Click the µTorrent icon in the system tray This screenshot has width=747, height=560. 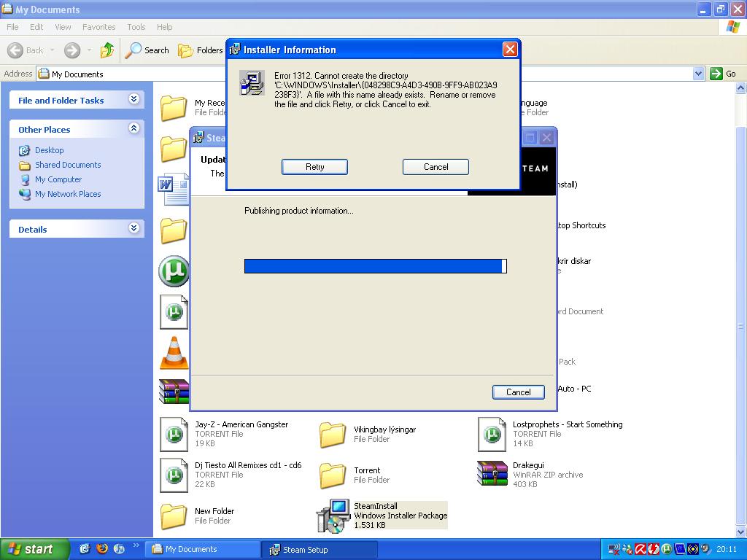coord(666,550)
